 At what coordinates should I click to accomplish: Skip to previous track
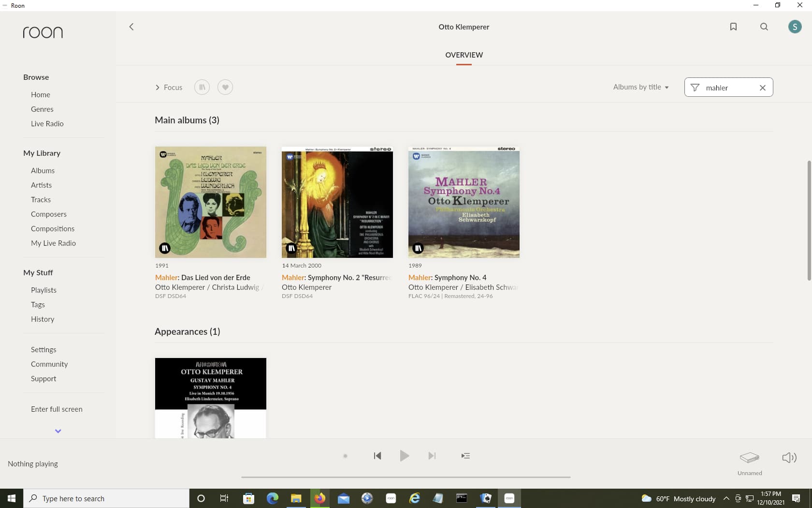377,456
